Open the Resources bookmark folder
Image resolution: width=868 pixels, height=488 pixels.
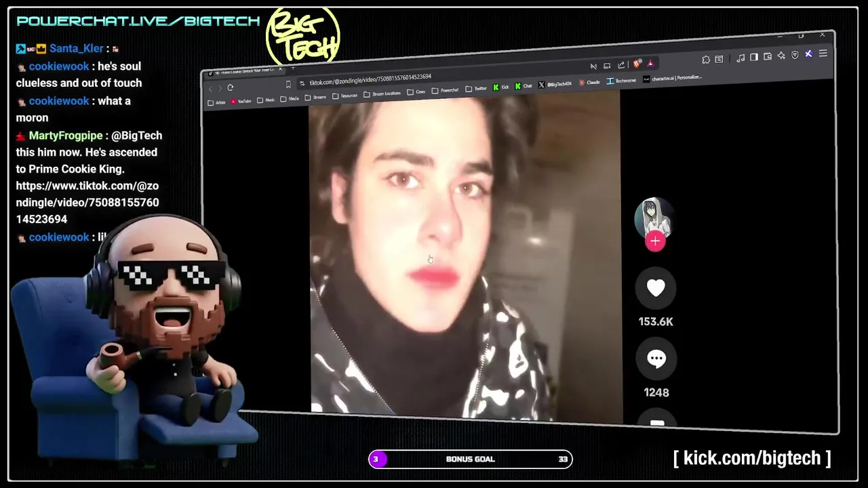coord(344,96)
